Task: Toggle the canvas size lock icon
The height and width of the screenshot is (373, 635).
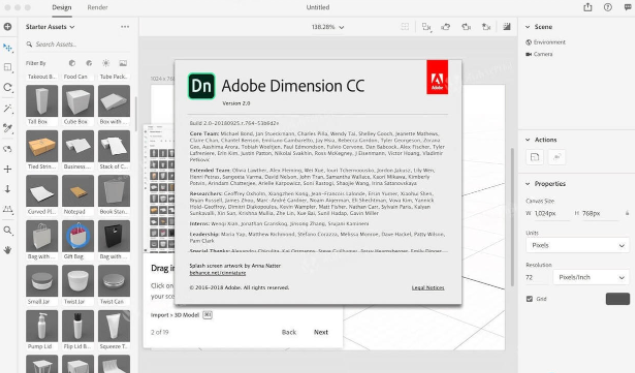Action: click(x=627, y=213)
